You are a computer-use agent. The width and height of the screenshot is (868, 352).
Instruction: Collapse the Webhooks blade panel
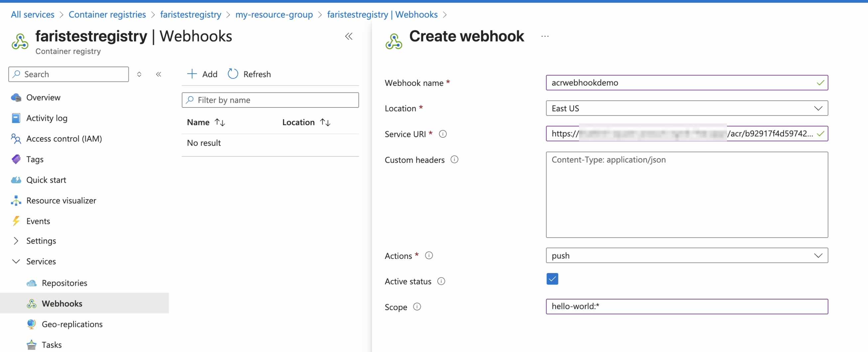coord(349,36)
